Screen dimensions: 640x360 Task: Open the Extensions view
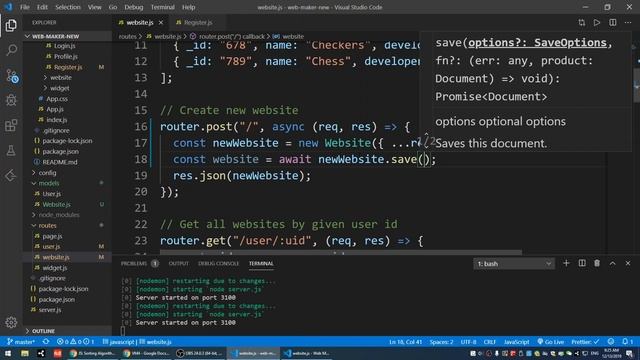[11, 125]
